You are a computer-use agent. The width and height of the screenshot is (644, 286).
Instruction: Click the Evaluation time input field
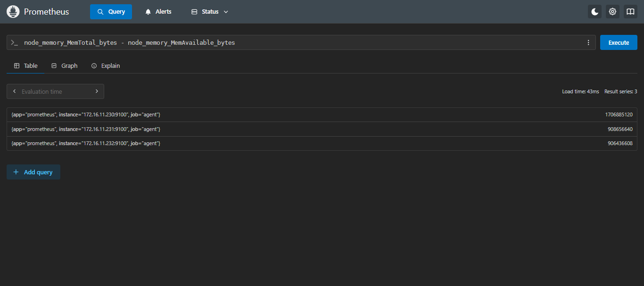(x=55, y=91)
